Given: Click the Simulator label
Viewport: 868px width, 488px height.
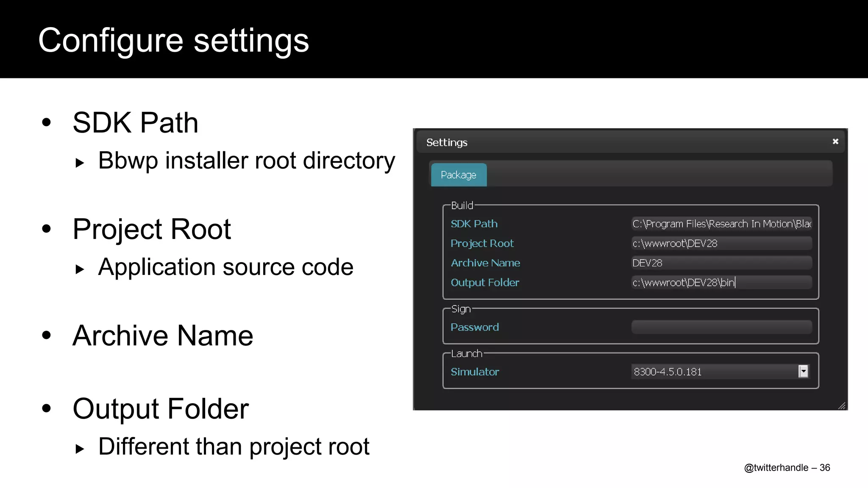Looking at the screenshot, I should (x=475, y=372).
